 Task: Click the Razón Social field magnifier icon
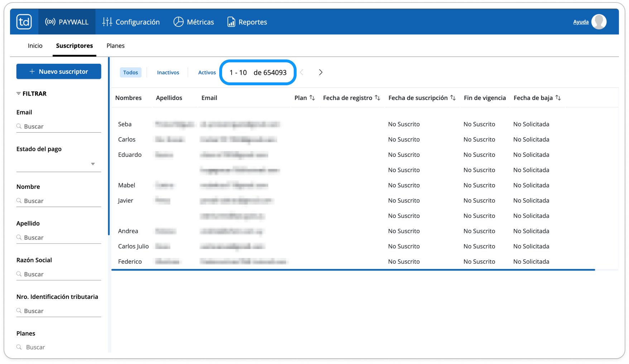tap(19, 274)
